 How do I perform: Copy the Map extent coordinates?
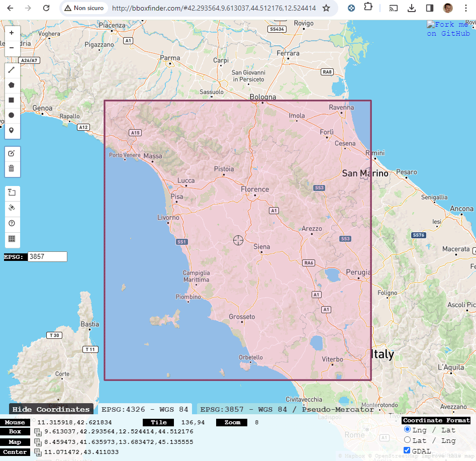tap(38, 442)
